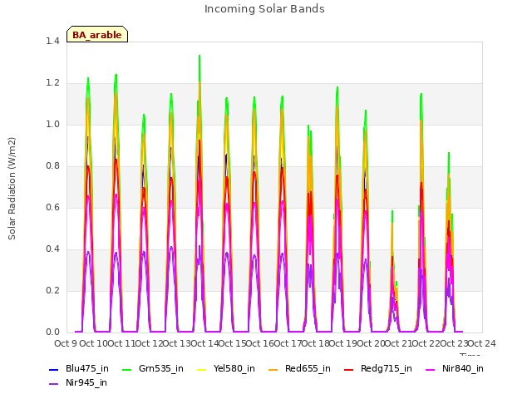
Task: Click the Nir840_in legend label
Action: point(463,368)
